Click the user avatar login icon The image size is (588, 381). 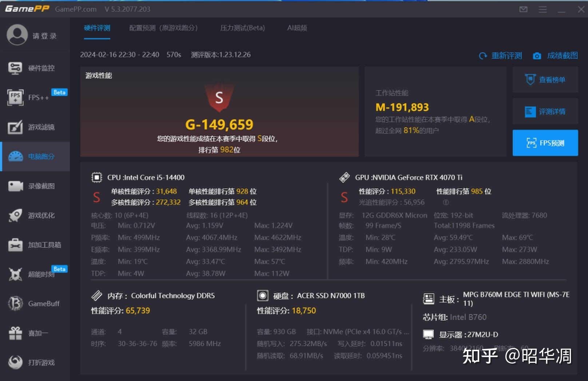tap(17, 35)
